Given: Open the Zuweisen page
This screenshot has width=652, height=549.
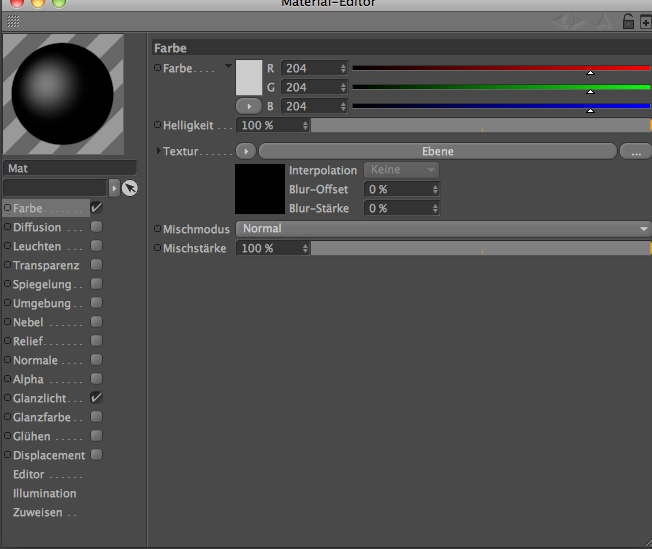Looking at the screenshot, I should pos(37,512).
